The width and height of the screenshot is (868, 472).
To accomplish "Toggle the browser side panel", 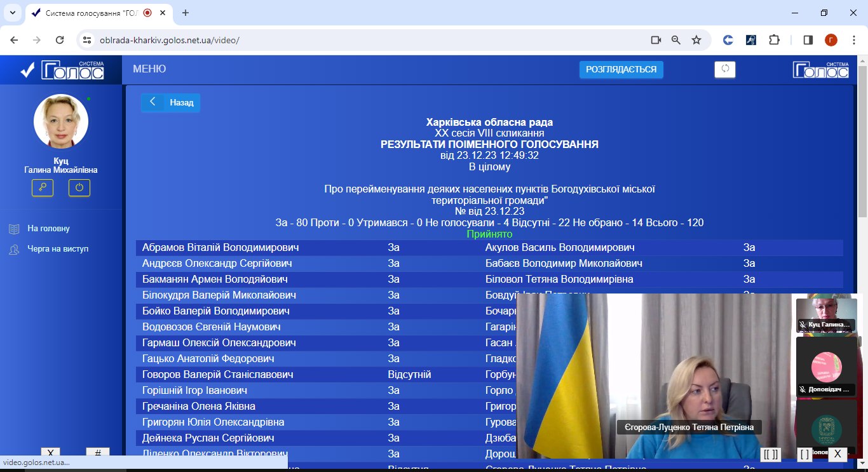I will click(x=808, y=40).
